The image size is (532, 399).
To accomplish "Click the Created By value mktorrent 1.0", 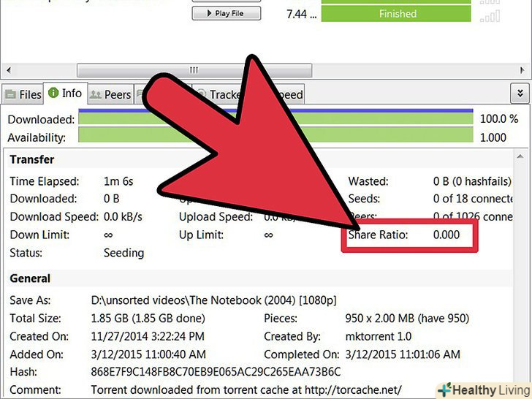I will [x=379, y=336].
